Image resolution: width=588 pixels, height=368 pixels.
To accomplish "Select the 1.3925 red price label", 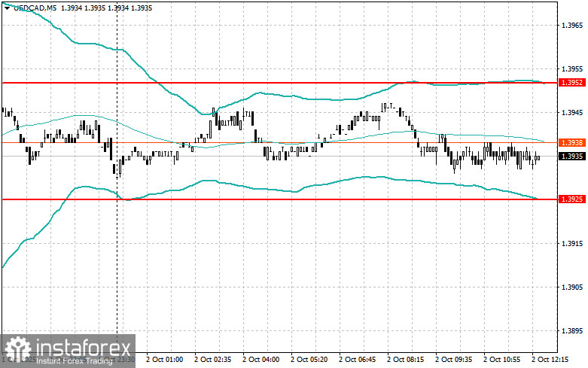I will [x=572, y=199].
